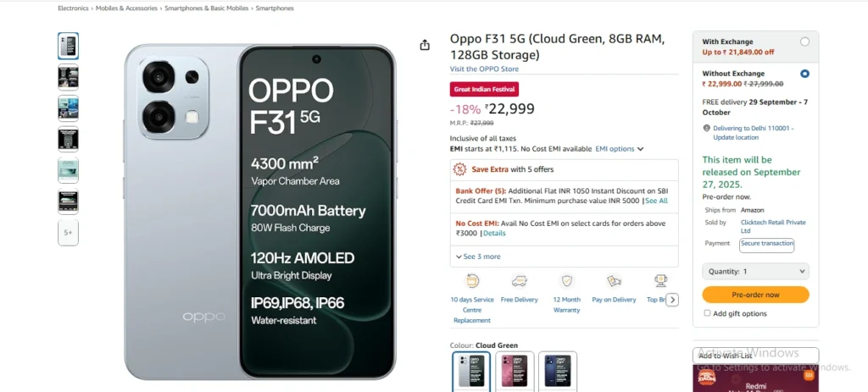Select the Without Exchange radio option

(804, 74)
